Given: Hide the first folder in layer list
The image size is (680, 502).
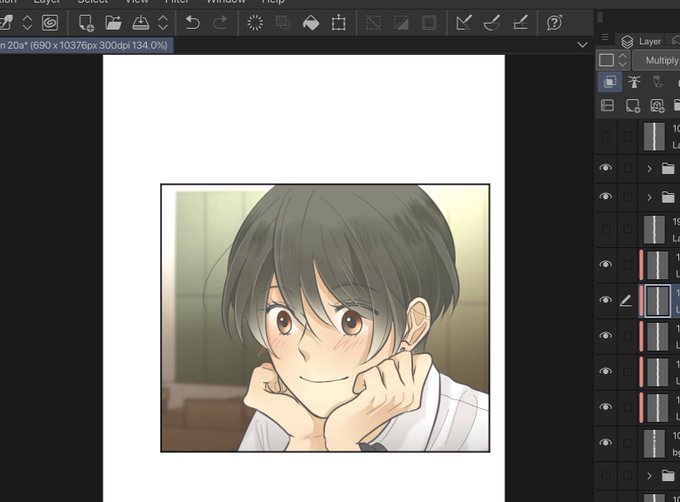Looking at the screenshot, I should point(605,168).
